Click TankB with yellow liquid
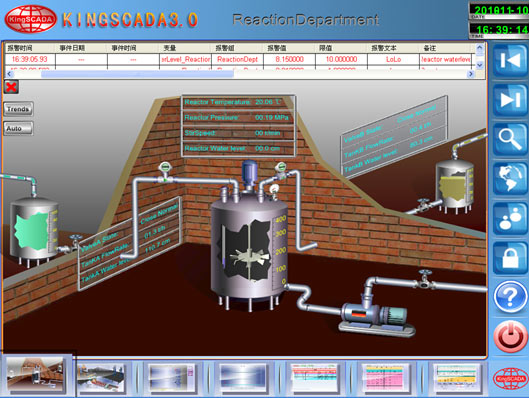529x398 pixels. click(x=455, y=186)
